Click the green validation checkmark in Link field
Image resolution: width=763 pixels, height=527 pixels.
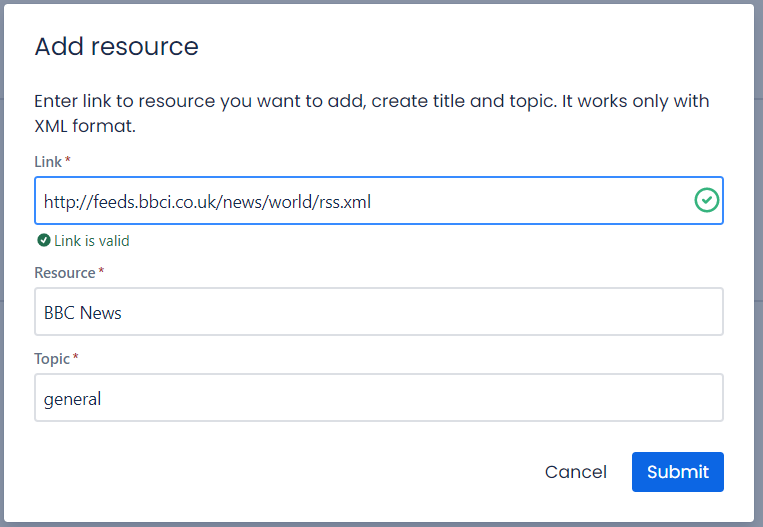tap(706, 201)
